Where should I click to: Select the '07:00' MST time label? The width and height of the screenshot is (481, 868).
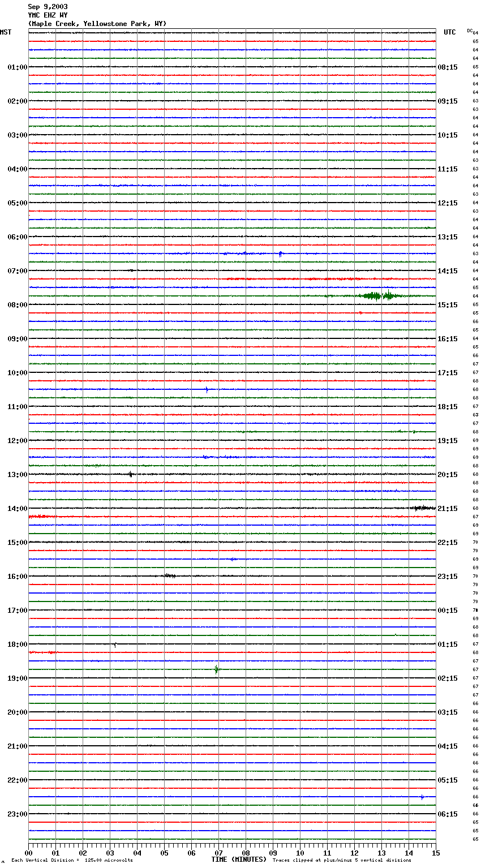coord(18,271)
